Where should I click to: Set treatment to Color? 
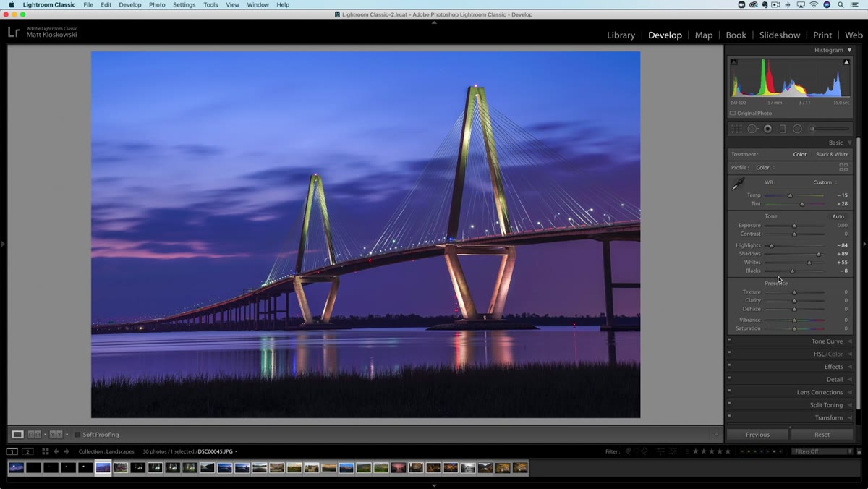pos(799,154)
